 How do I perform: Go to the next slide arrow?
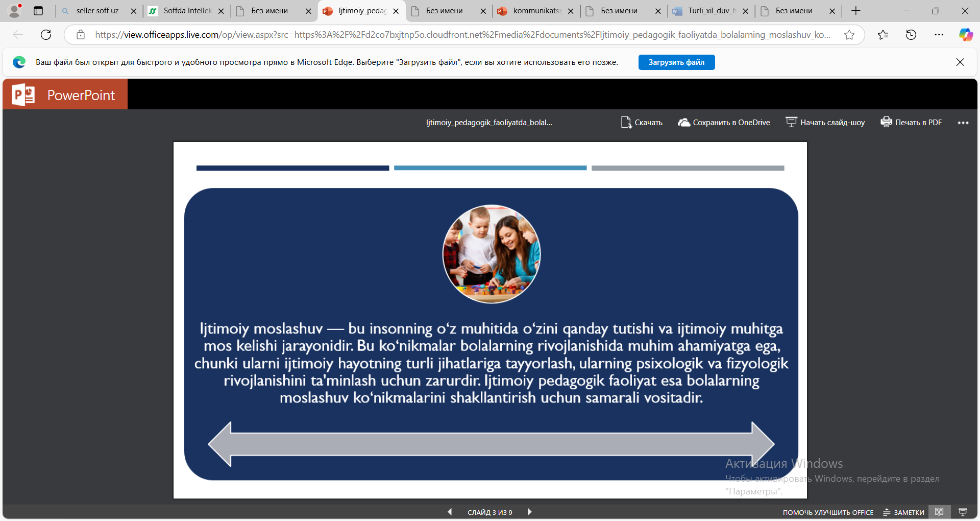529,512
